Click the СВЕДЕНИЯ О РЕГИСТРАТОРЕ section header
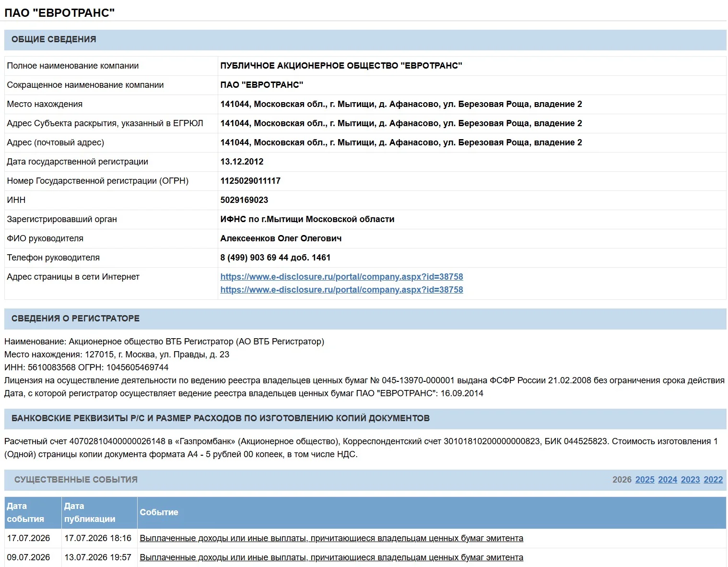This screenshot has width=728, height=567. pos(75,319)
